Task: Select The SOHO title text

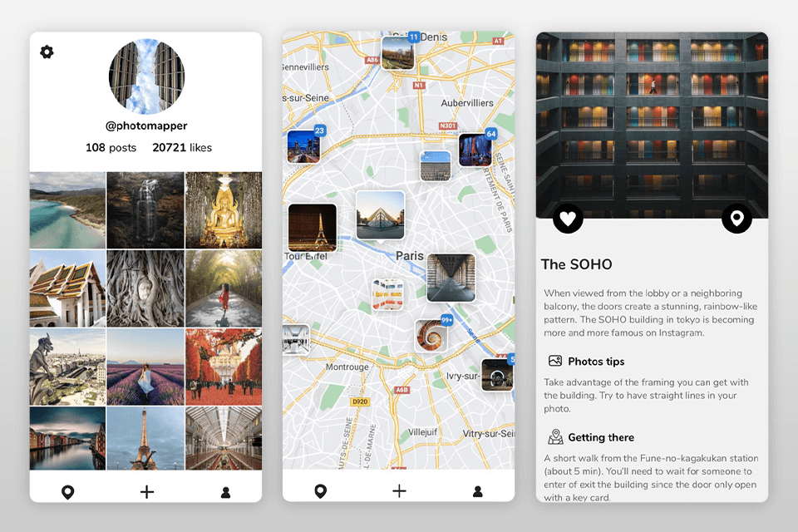Action: 576,264
